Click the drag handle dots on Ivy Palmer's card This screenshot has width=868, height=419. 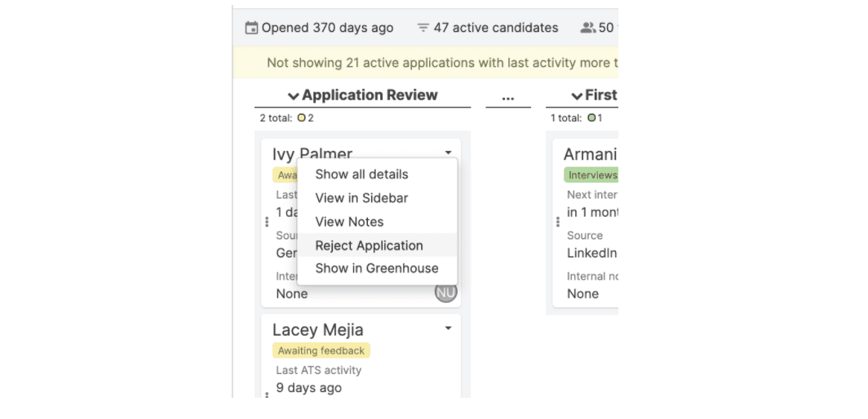coord(267,222)
